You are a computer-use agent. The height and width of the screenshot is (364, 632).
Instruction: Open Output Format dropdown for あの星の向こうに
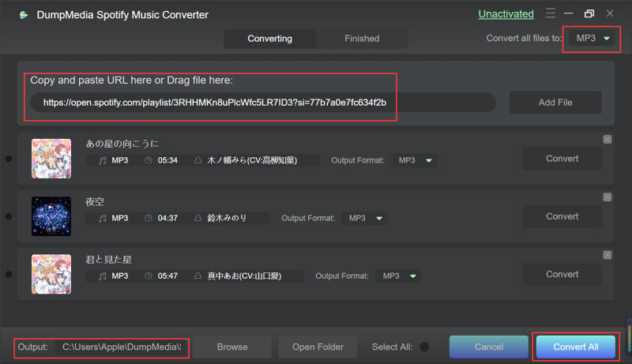[414, 160]
